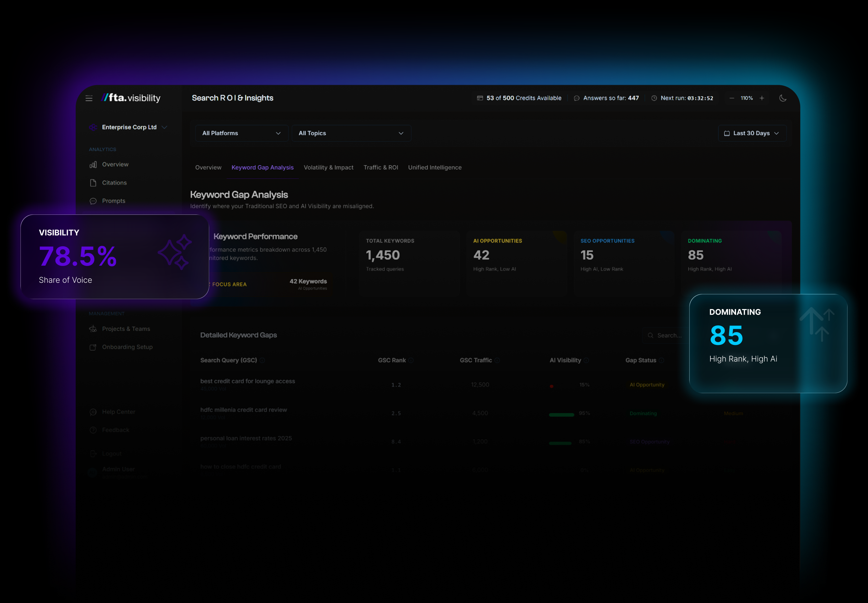This screenshot has height=603, width=868.
Task: Open Prompts in the sidebar
Action: tap(114, 201)
